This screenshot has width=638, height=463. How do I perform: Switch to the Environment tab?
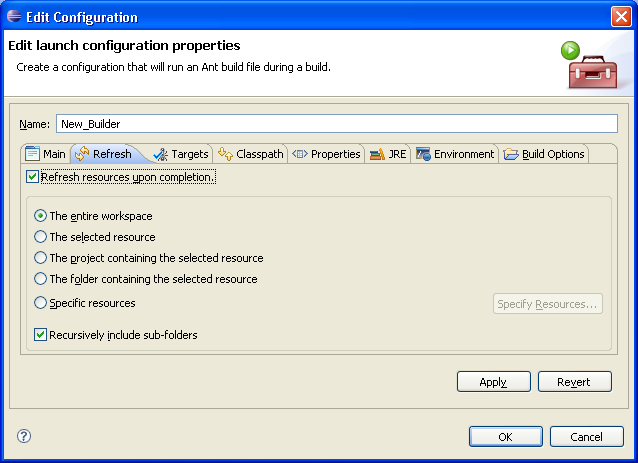point(455,154)
